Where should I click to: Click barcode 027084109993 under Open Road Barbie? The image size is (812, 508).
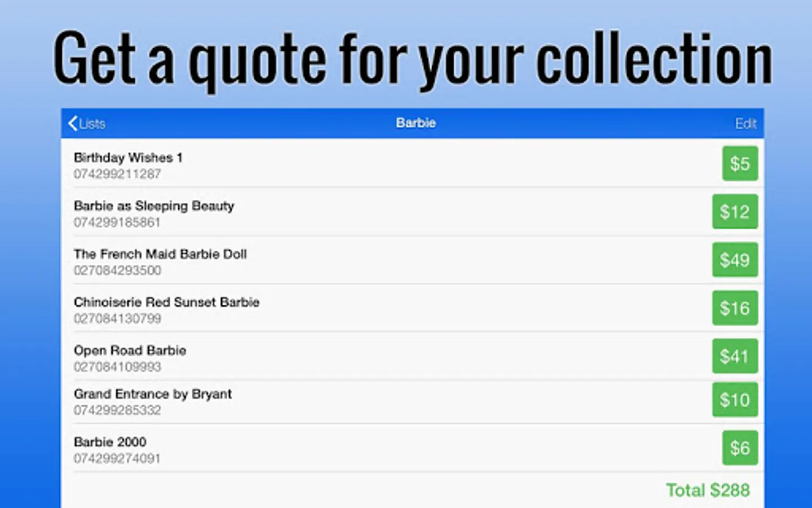pyautogui.click(x=117, y=367)
